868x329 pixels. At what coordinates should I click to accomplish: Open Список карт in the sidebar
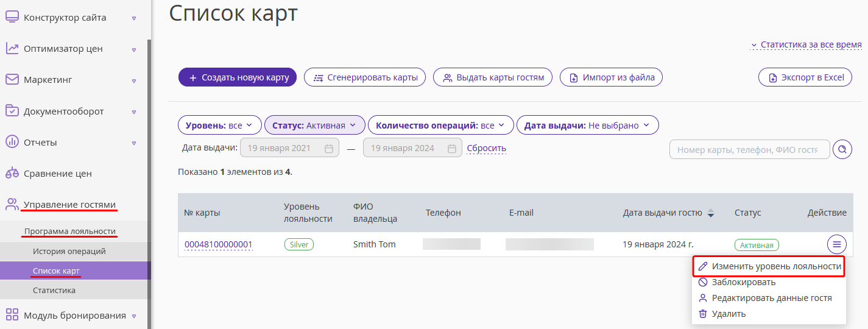click(x=74, y=271)
